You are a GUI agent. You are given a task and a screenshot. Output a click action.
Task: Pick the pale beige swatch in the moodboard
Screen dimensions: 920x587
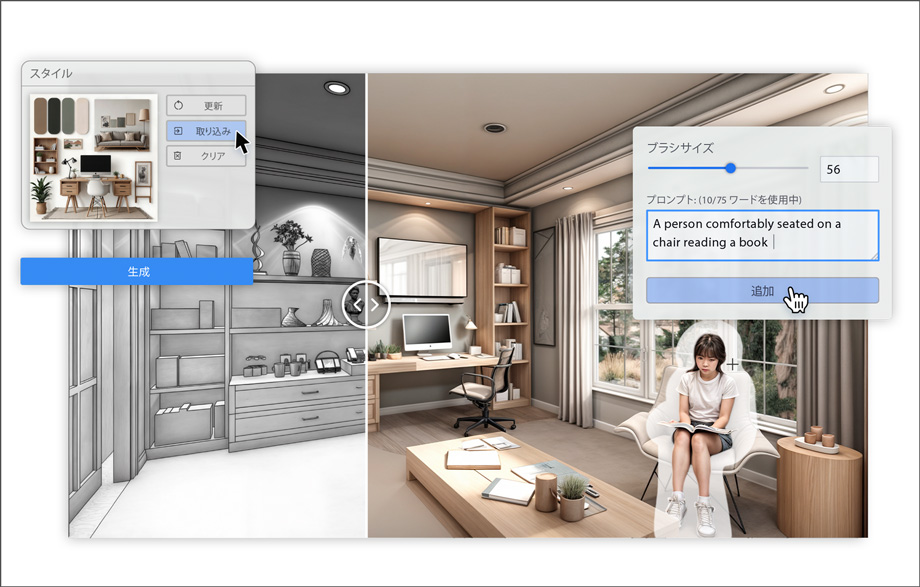pos(82,115)
